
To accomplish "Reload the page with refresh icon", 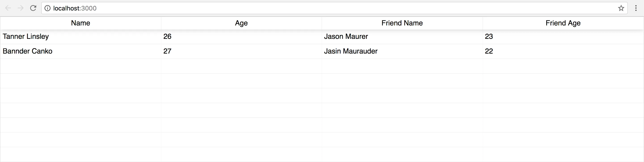I will [x=33, y=8].
